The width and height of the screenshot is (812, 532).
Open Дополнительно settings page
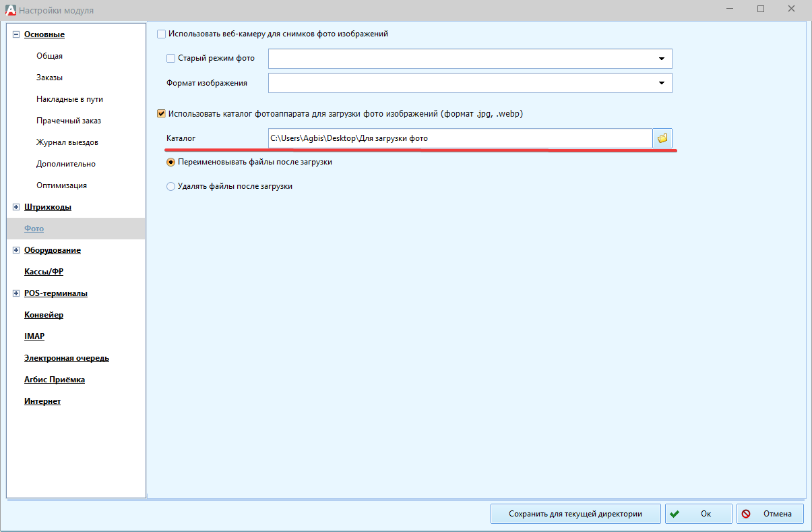point(66,164)
